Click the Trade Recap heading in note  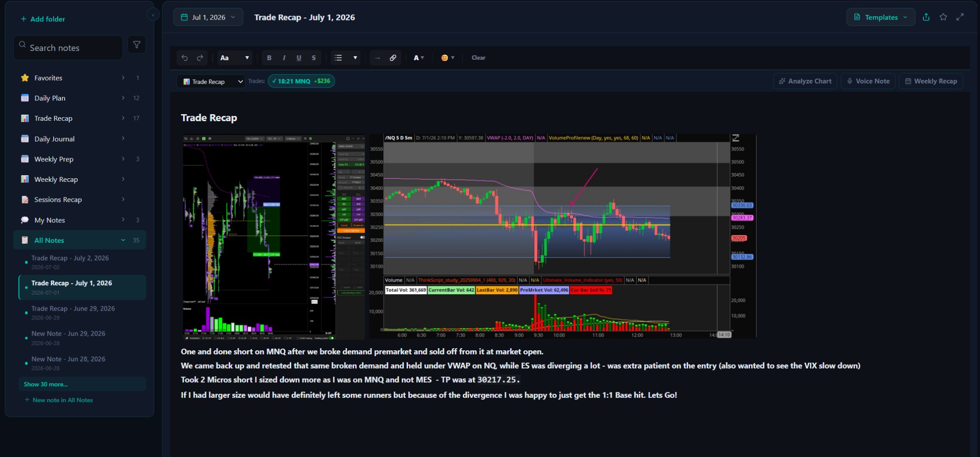coord(209,118)
